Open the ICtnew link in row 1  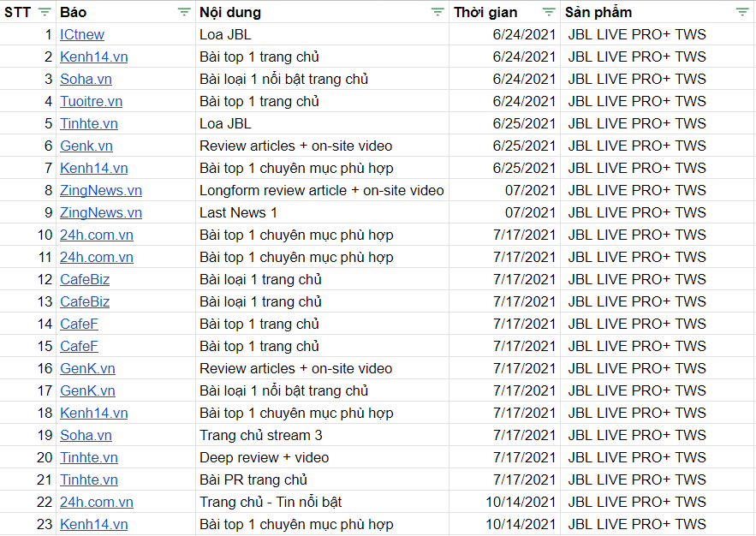(82, 35)
